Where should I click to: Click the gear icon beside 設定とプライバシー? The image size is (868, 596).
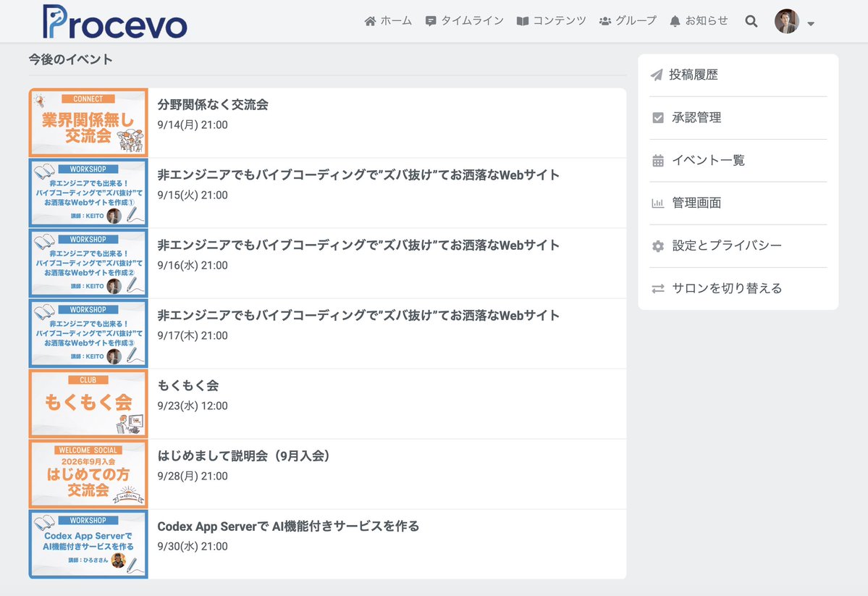pyautogui.click(x=657, y=246)
